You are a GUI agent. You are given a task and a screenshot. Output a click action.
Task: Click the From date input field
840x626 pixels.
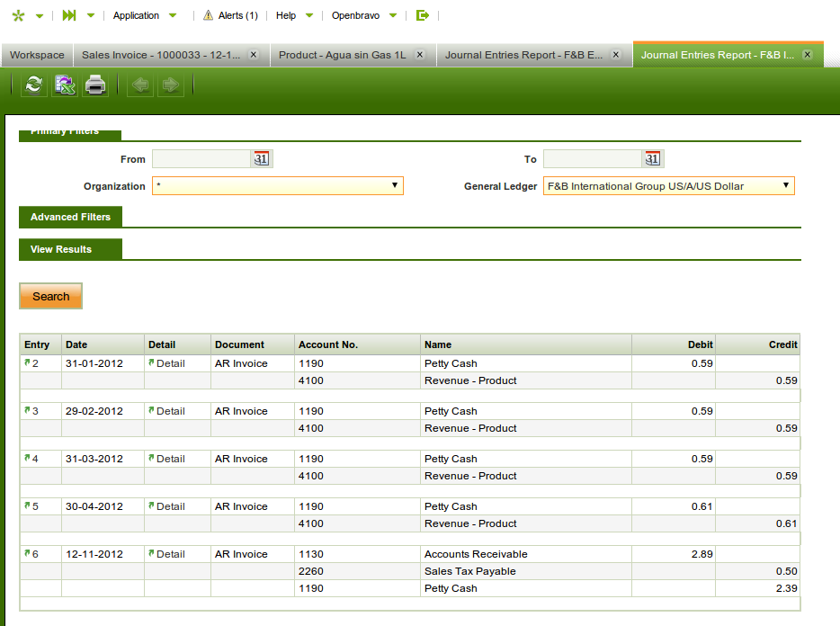click(201, 159)
